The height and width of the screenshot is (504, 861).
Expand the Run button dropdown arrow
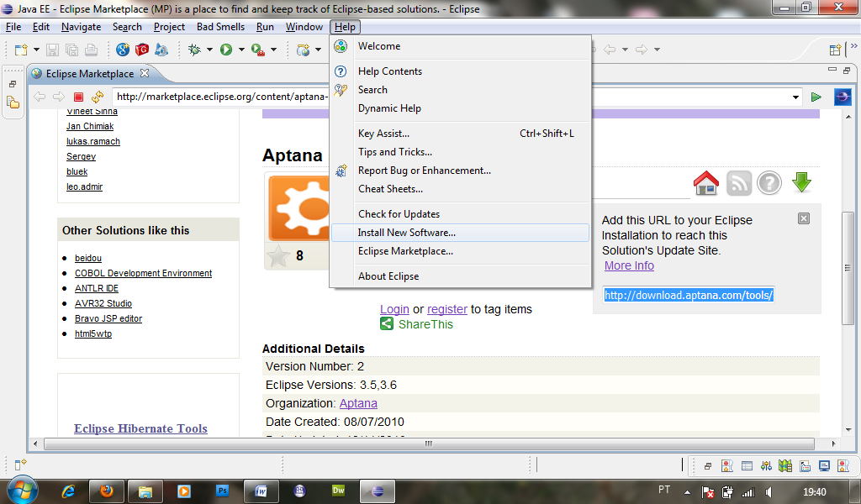click(240, 50)
